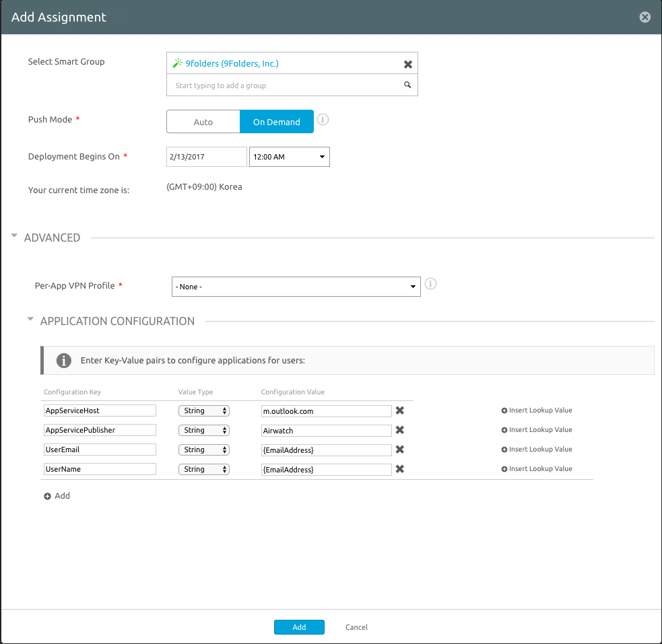This screenshot has width=662, height=644.
Task: Select Auto push mode
Action: click(203, 122)
